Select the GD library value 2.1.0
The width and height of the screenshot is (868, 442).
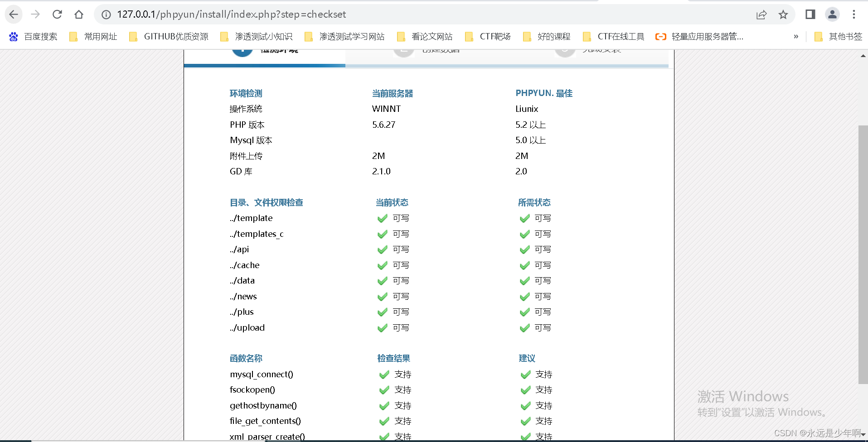pos(381,171)
